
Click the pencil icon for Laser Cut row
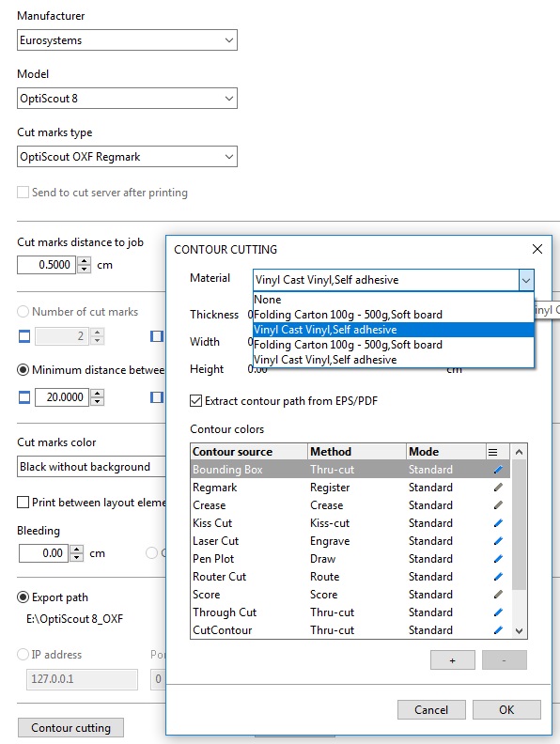[498, 541]
